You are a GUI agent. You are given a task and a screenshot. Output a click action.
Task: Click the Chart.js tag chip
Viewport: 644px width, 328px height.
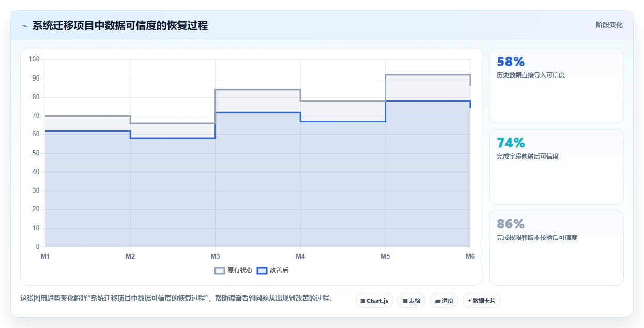[x=374, y=301]
